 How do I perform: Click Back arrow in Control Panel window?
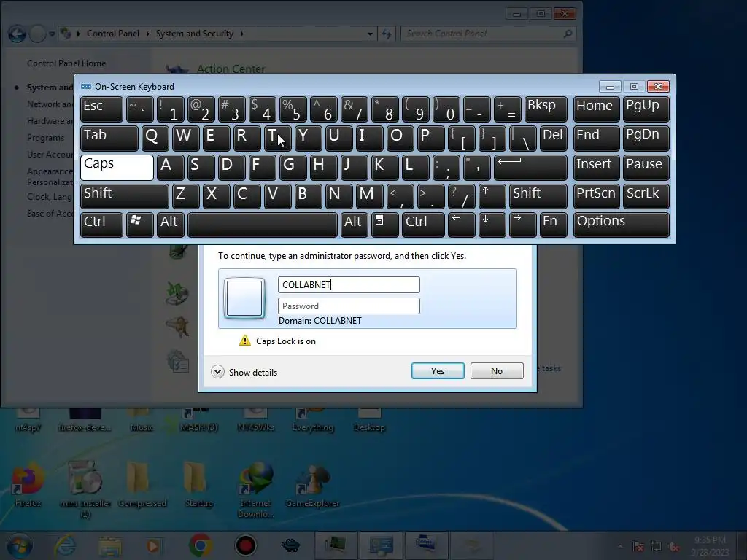pos(18,34)
